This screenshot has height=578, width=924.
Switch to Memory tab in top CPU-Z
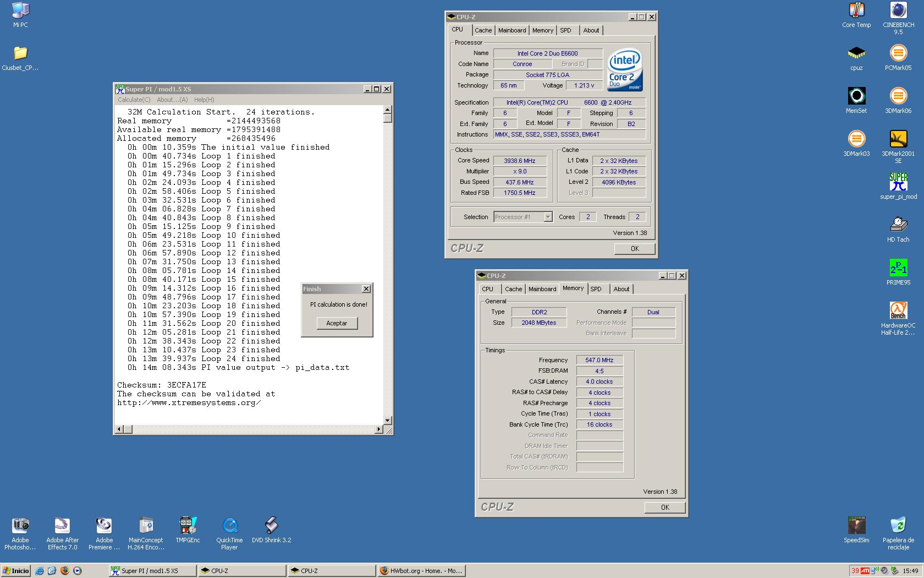coord(543,30)
